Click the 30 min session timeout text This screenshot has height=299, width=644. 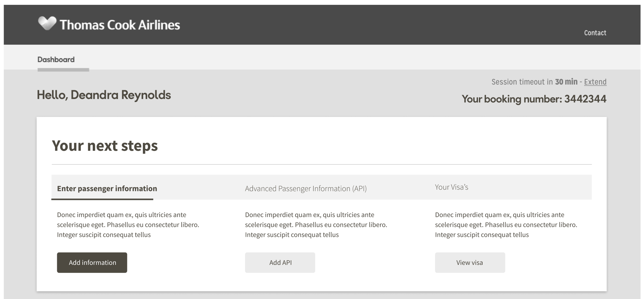[566, 82]
